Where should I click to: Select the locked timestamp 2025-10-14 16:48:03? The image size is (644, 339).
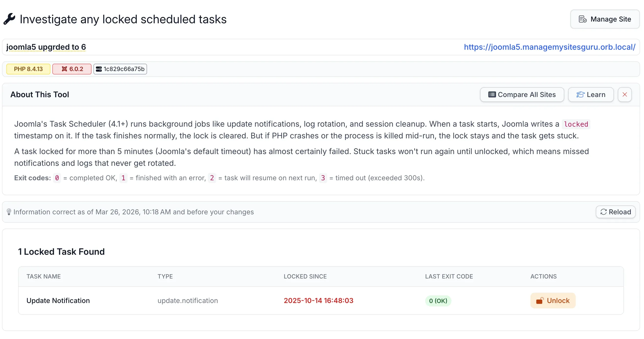[319, 301]
